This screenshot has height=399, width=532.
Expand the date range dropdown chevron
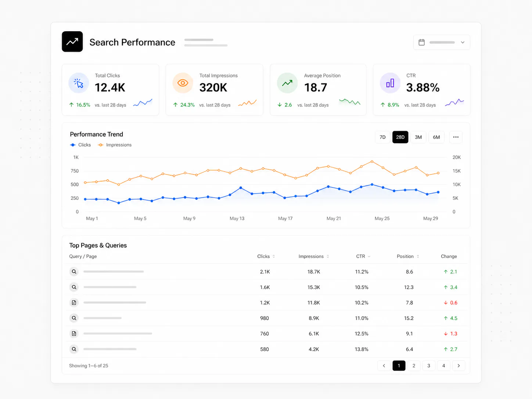coord(463,42)
